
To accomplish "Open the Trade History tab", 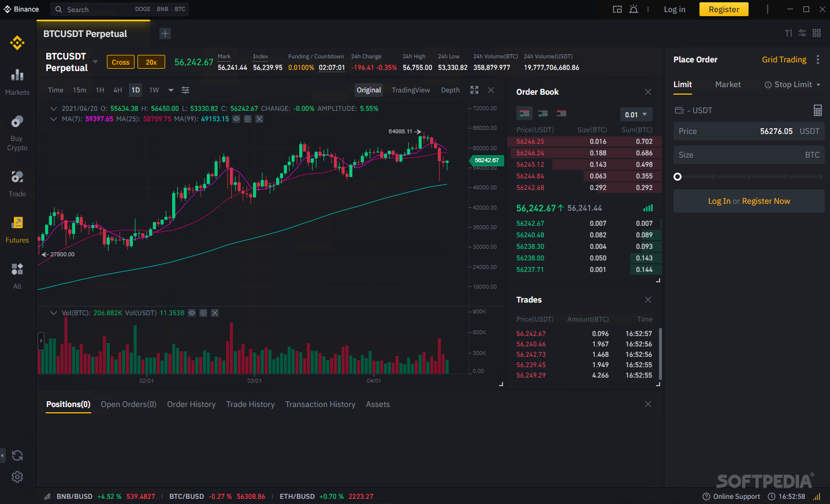I will 251,404.
